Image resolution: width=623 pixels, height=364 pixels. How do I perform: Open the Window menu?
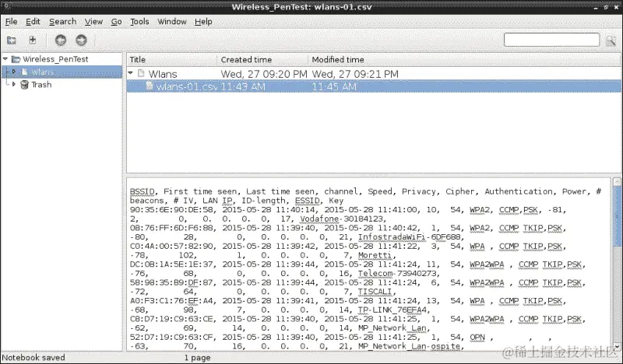[172, 22]
